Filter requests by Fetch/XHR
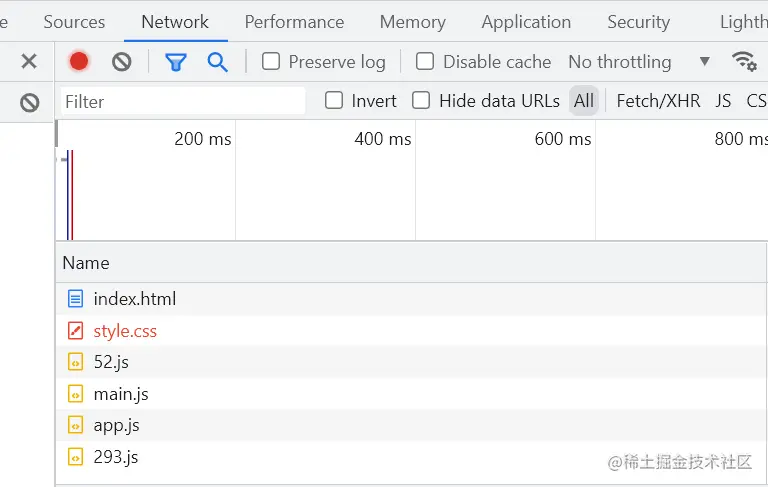The width and height of the screenshot is (768, 487). point(658,101)
